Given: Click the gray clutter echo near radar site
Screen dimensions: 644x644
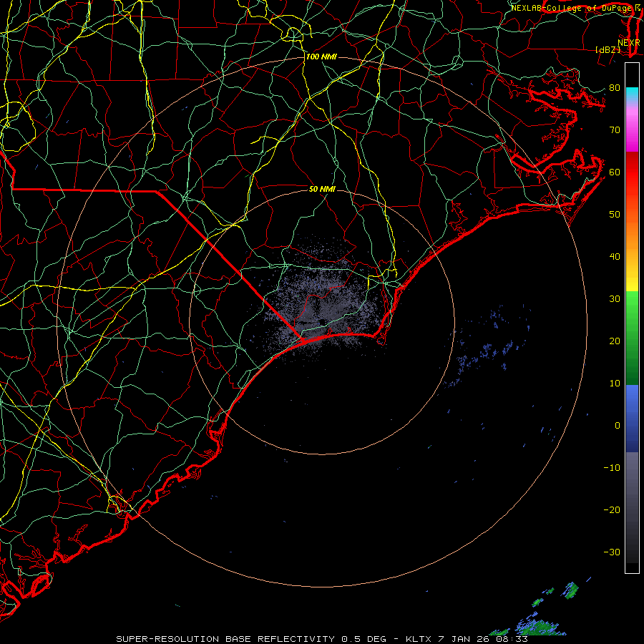Looking at the screenshot, I should 324,304.
